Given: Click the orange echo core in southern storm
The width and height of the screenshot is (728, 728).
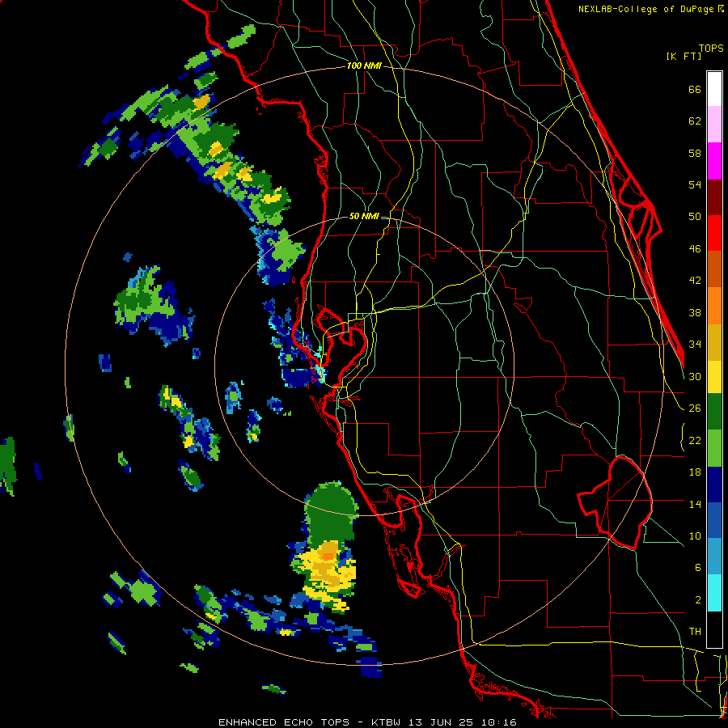Looking at the screenshot, I should click(x=328, y=557).
